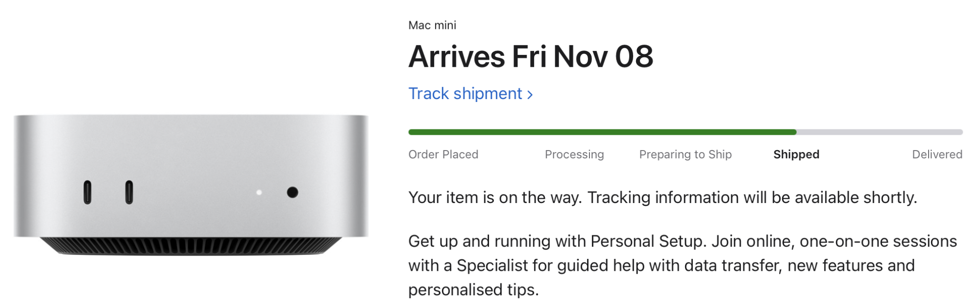The width and height of the screenshot is (980, 306).
Task: Select the bold Shipped stage label
Action: tap(796, 154)
